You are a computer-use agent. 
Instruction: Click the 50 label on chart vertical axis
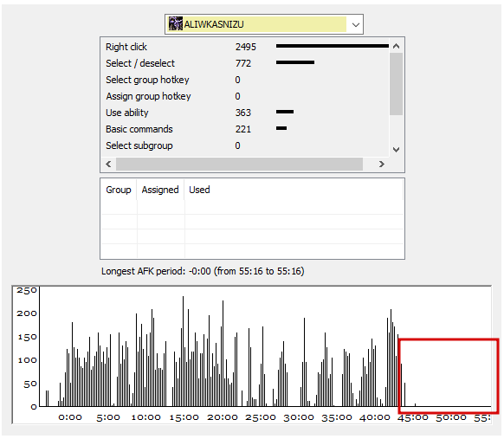[30, 384]
